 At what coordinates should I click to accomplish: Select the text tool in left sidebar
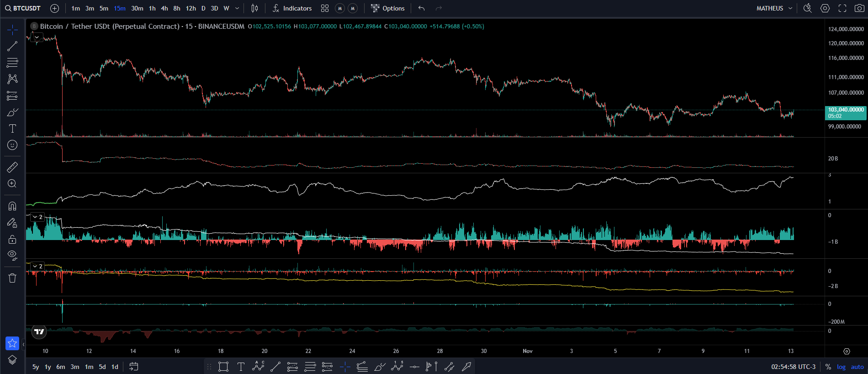[x=12, y=128]
